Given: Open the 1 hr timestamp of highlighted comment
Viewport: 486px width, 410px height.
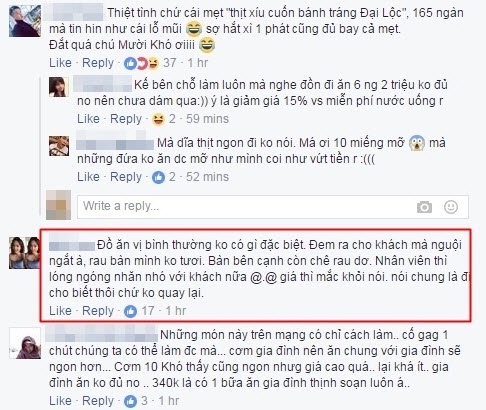Looking at the screenshot, I should 176,311.
